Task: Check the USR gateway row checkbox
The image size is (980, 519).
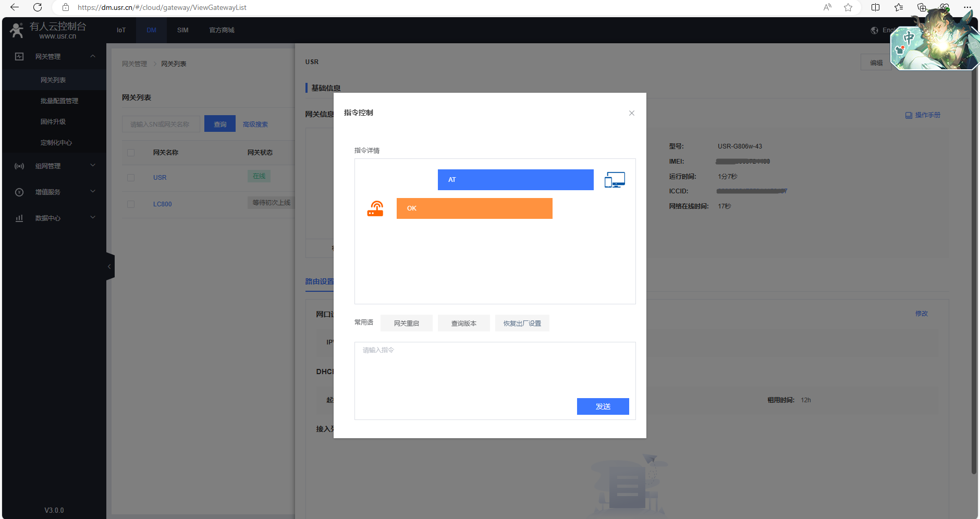Action: [131, 178]
